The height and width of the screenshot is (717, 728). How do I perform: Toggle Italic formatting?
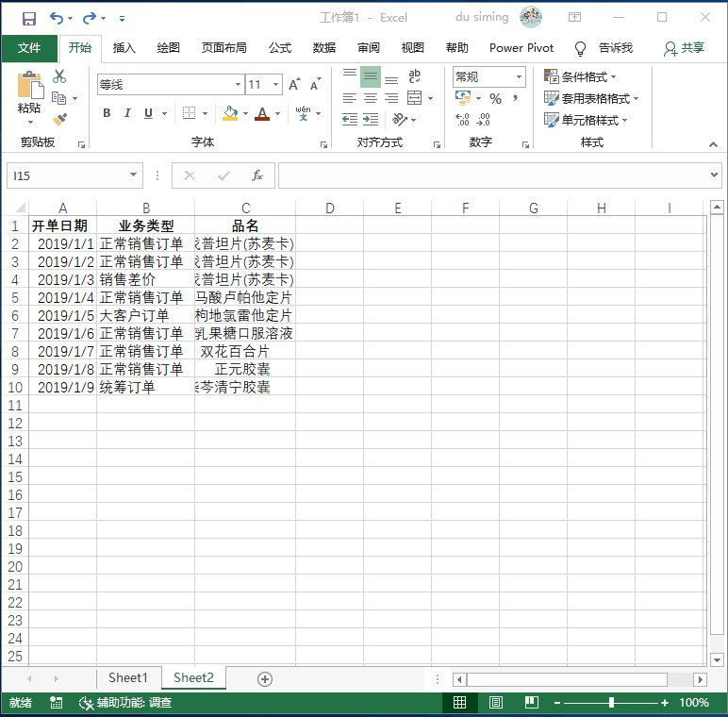click(x=127, y=113)
